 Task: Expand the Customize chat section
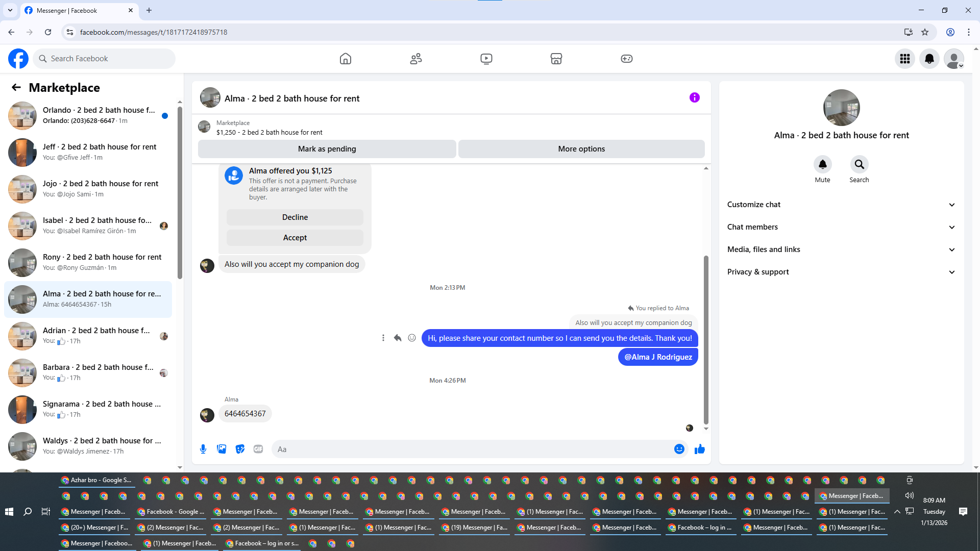(841, 205)
